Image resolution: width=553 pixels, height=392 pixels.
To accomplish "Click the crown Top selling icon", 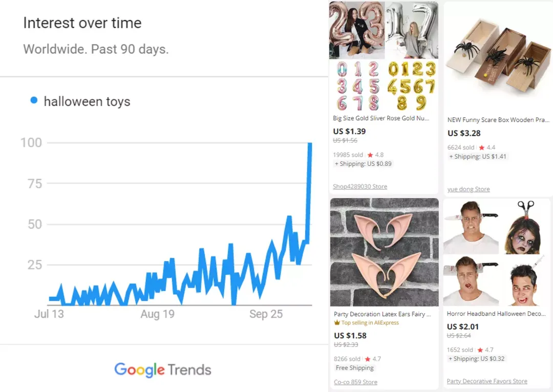I will [x=337, y=322].
